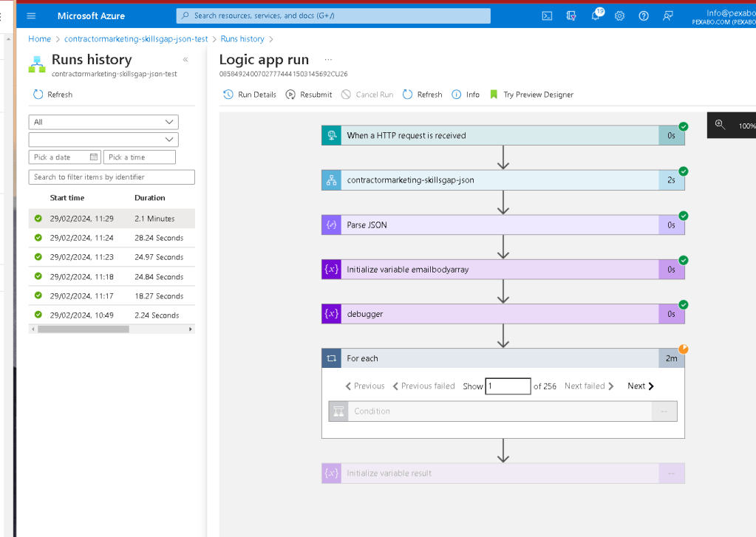Click the For each loop icon

pos(332,358)
